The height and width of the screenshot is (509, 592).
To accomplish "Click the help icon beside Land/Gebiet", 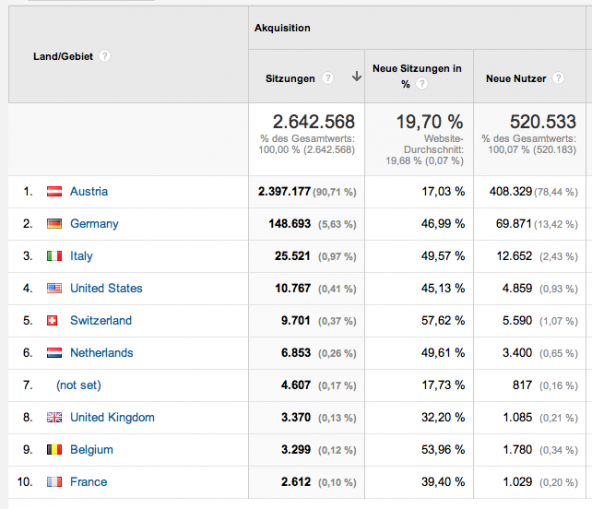I will tap(105, 56).
